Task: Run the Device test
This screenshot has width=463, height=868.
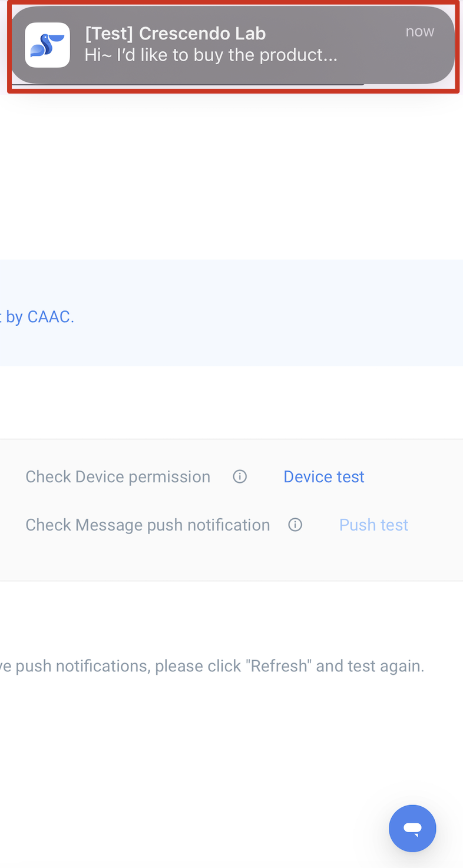Action: (x=324, y=476)
